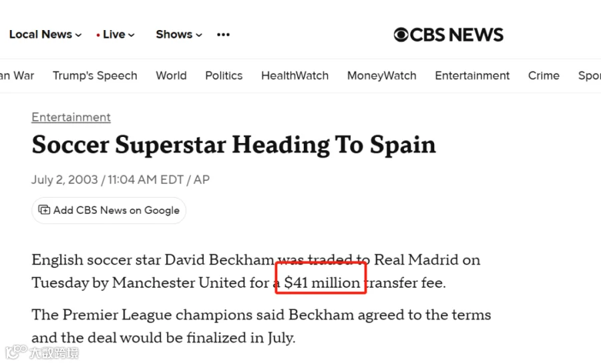Viewport: 601px width, 364px height.
Task: Select the Politics nav item
Action: coord(224,75)
